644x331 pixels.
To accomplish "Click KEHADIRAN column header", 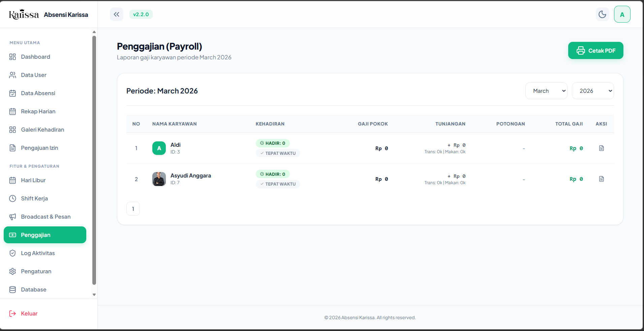I will click(x=270, y=124).
